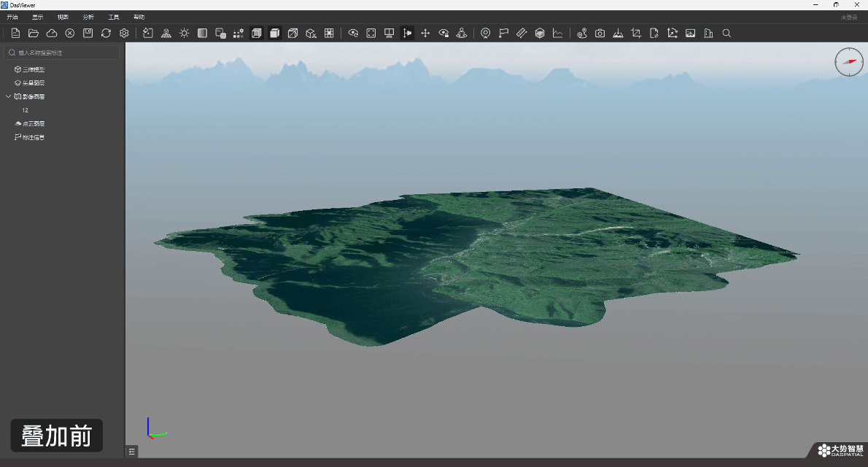Image resolution: width=868 pixels, height=467 pixels.
Task: Click the save disk icon
Action: tap(88, 34)
